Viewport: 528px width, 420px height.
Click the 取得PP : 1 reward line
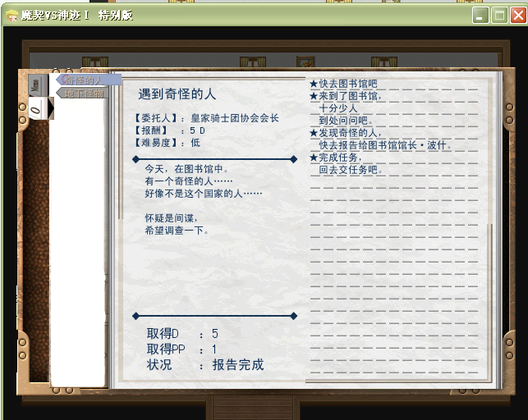pos(181,349)
